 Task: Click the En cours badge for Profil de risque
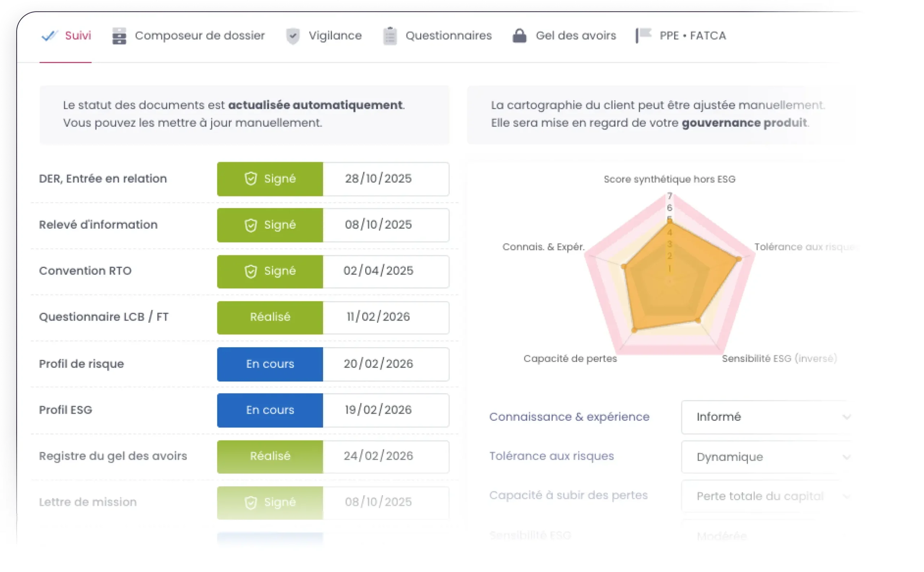point(270,364)
